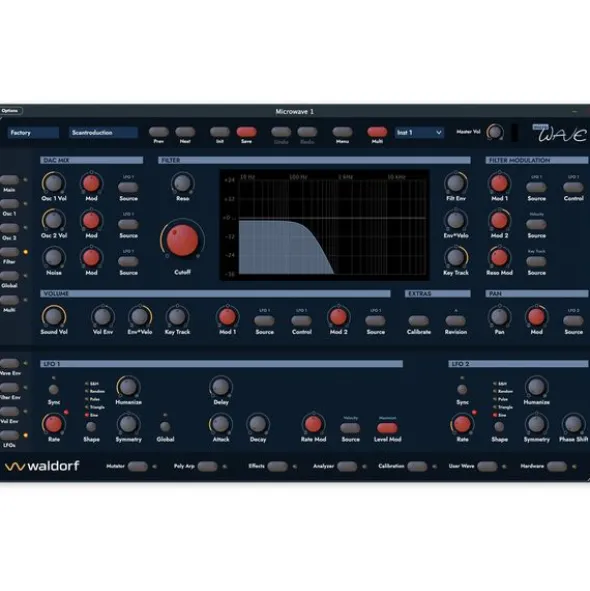
Task: Open the Source selector in Osc 1 Vol row
Action: pos(128,187)
